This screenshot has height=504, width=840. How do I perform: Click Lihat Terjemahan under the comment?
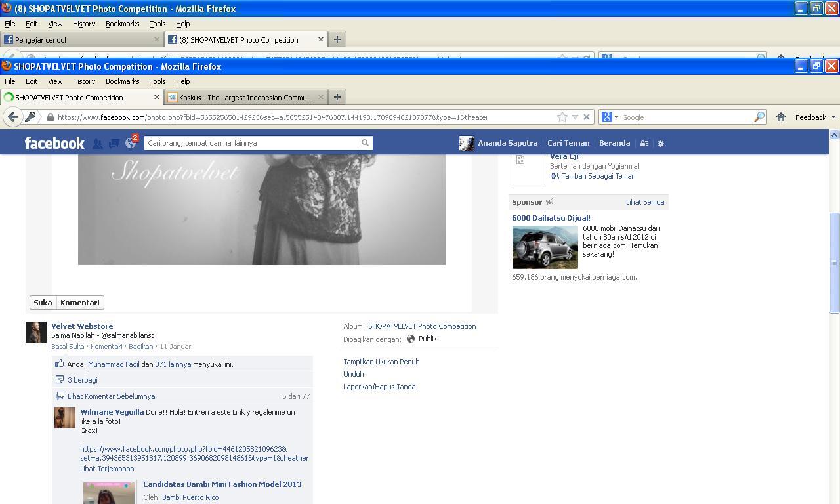(x=107, y=469)
